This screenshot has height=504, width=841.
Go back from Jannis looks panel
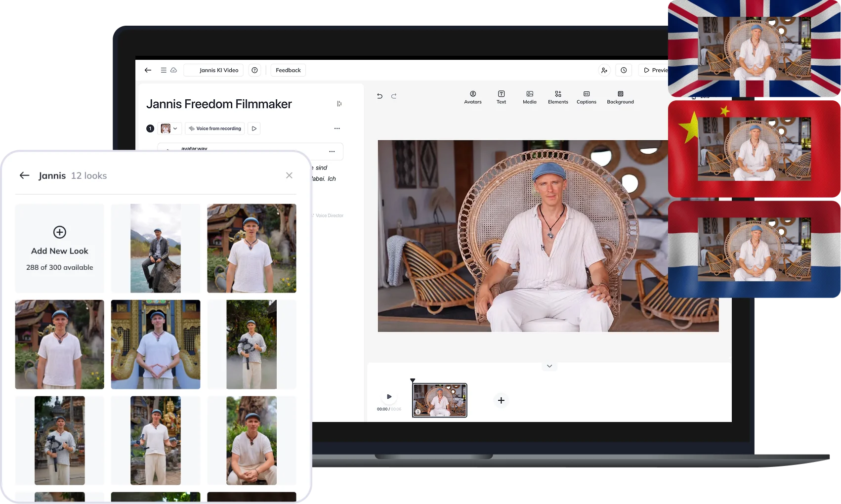[x=24, y=175]
